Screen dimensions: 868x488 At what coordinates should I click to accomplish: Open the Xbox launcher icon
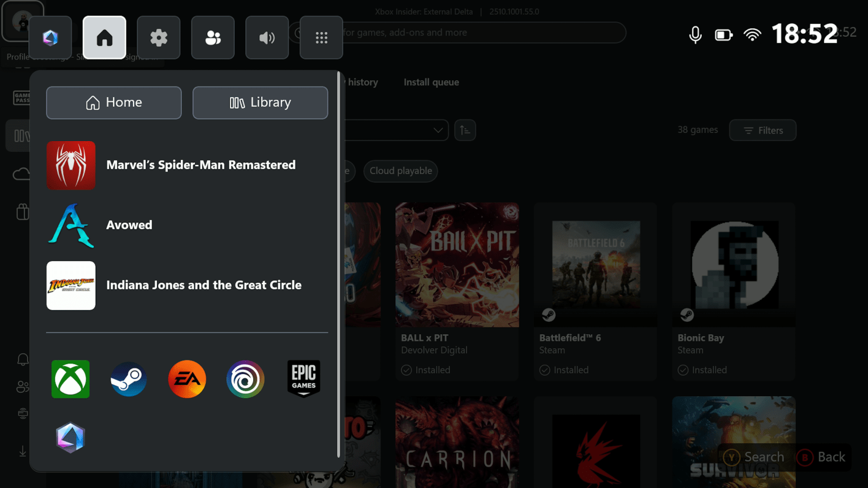[70, 379]
